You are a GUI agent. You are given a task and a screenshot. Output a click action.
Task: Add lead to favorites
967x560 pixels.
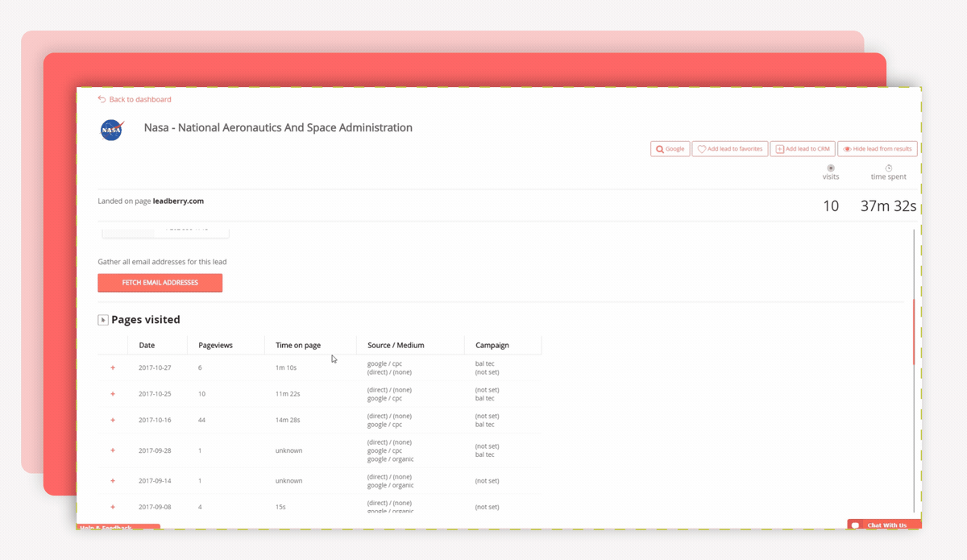(730, 149)
